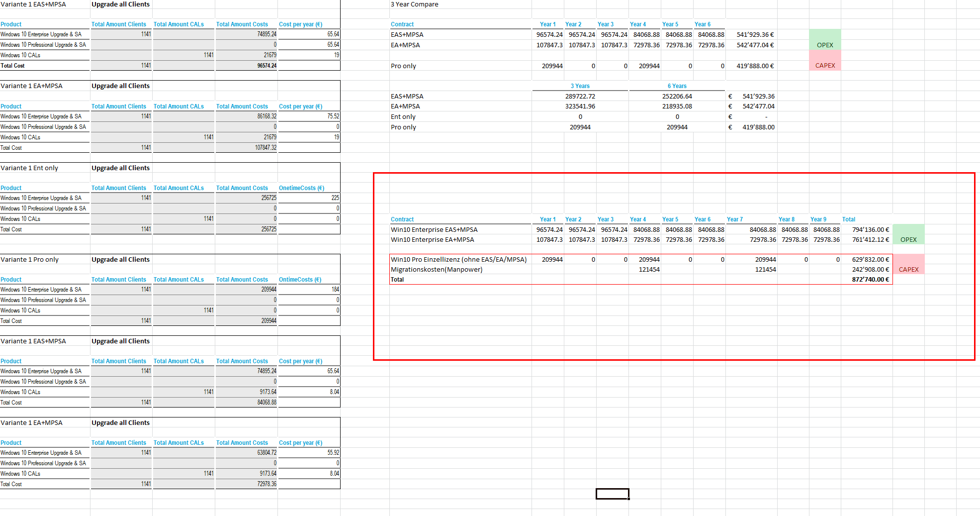Select the 107847.32 total cost cell

[247, 148]
